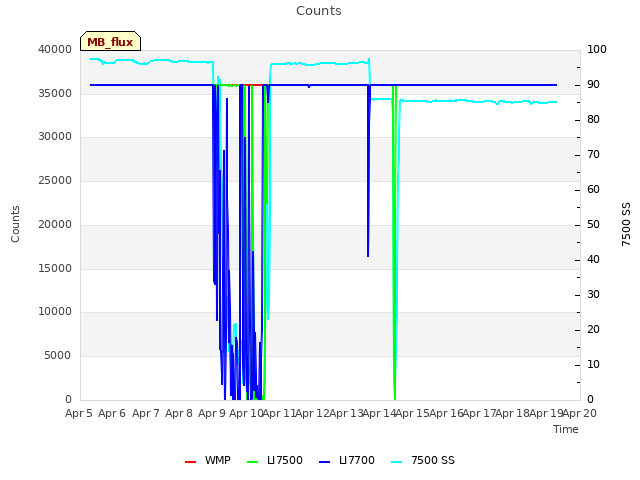Screen dimensions: 640x480
Task: Click the vertical '7500 SS' right axis label
Action: click(x=626, y=224)
